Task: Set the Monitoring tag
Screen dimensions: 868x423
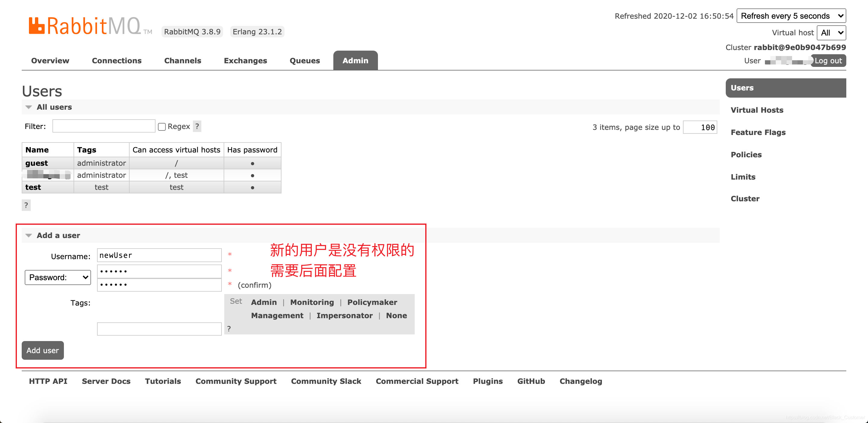Action: 312,302
